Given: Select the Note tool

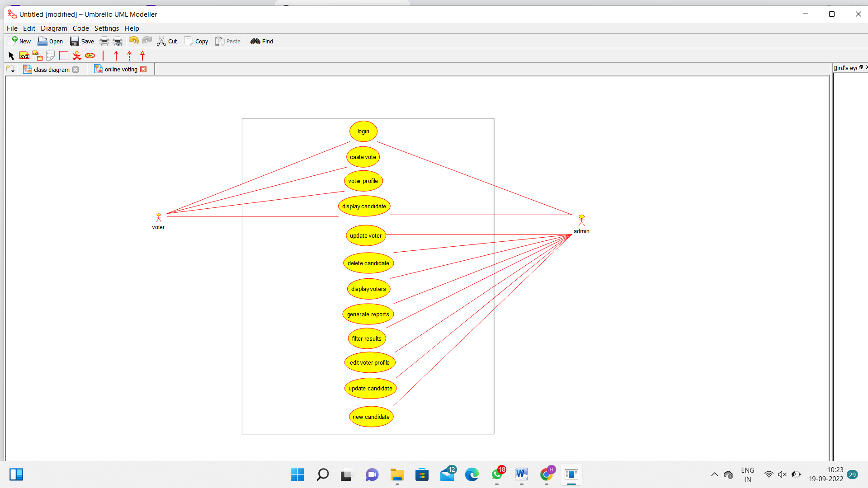Looking at the screenshot, I should [x=51, y=56].
